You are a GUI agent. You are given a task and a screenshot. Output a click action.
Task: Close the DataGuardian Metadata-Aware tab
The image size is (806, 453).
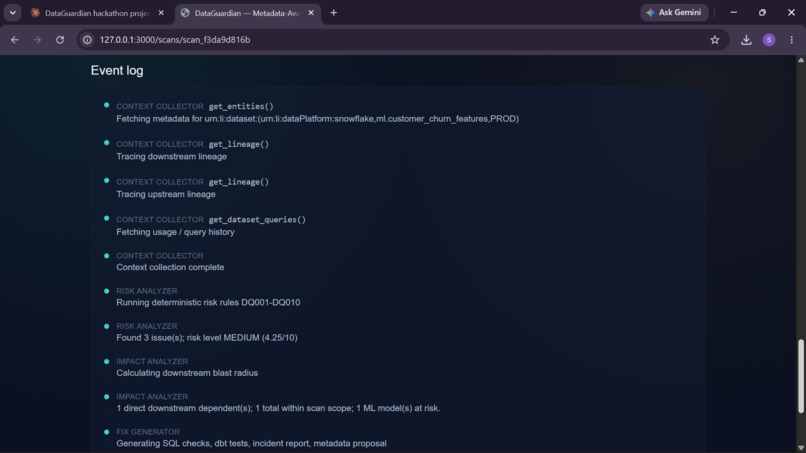(x=311, y=13)
